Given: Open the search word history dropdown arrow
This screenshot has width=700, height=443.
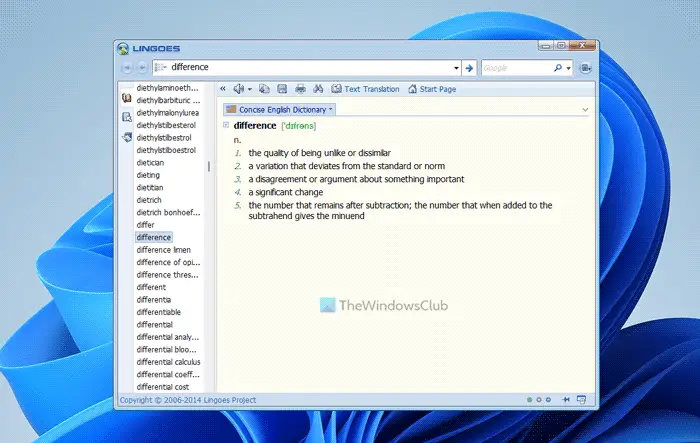Looking at the screenshot, I should 456,68.
